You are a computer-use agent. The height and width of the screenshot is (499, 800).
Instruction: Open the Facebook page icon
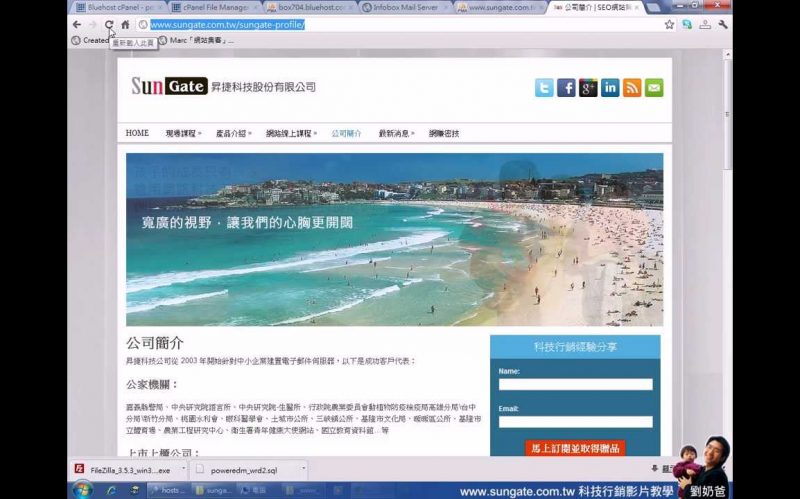(x=566, y=88)
